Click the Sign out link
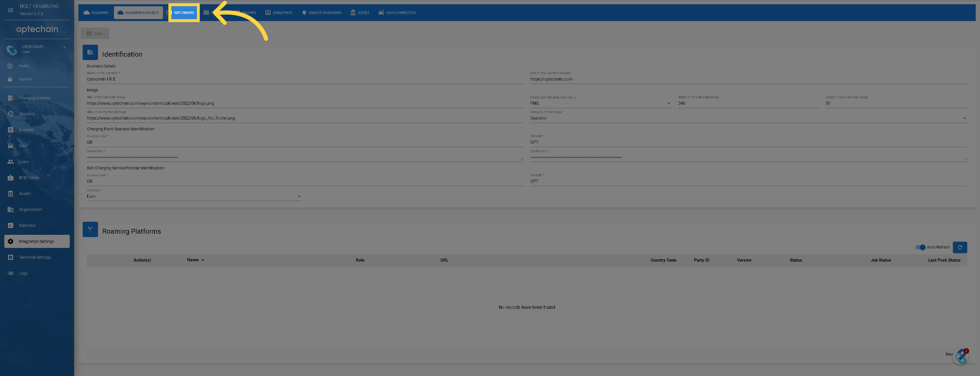This screenshot has width=980, height=376. click(x=25, y=79)
